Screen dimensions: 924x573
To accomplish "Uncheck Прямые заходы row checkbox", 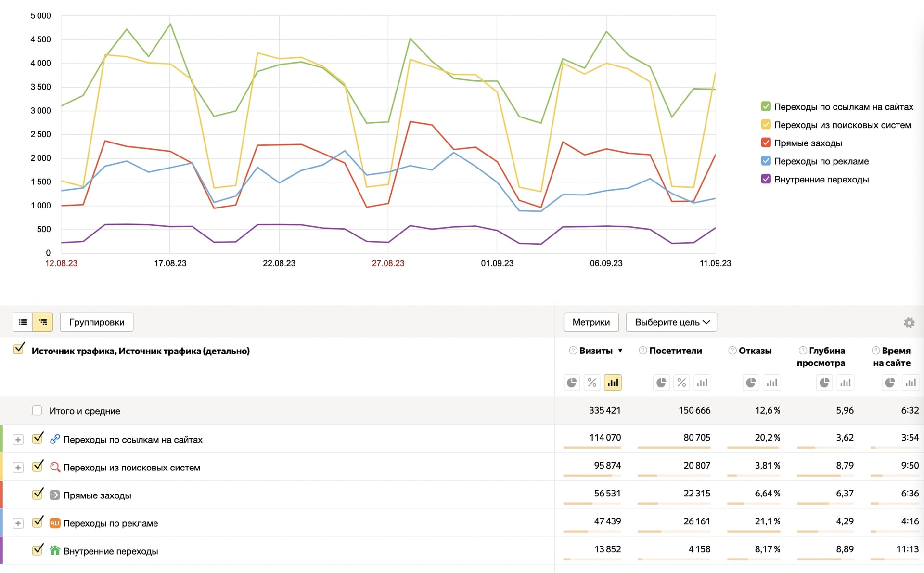I will pos(38,495).
